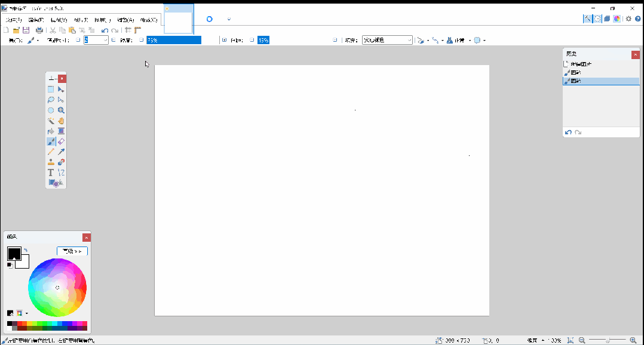Viewport: 644px width, 345px height.
Task: Open the blending curve dropdown
Action: (x=437, y=40)
